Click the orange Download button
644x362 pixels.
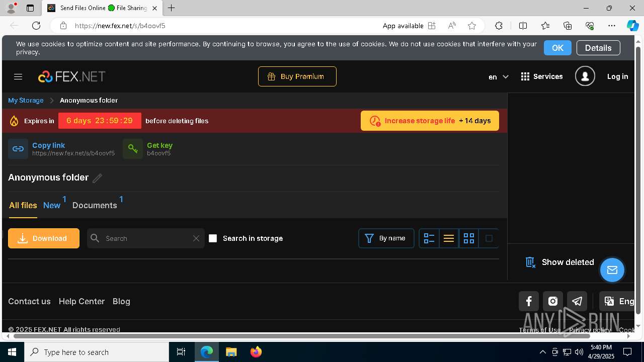44,238
